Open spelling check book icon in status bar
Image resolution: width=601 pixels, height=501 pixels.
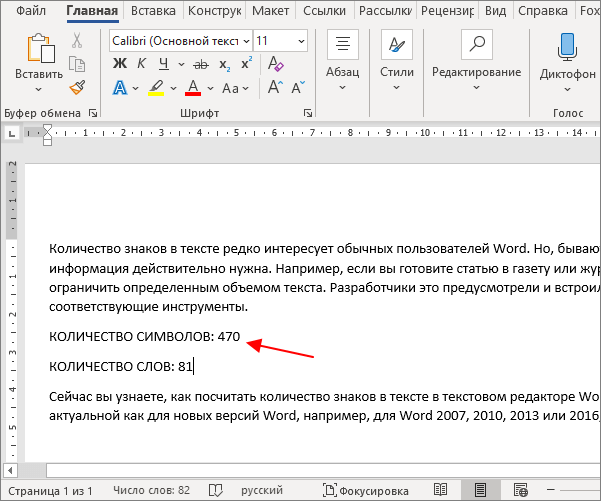[x=215, y=490]
